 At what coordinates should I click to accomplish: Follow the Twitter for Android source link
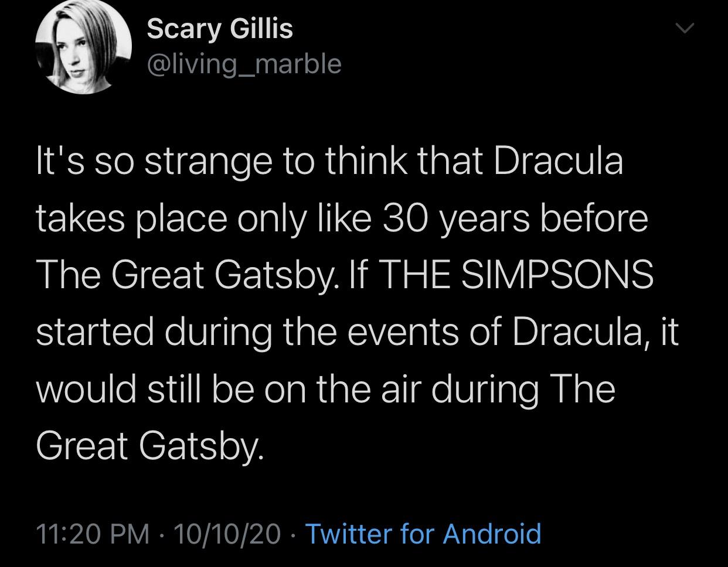click(423, 534)
